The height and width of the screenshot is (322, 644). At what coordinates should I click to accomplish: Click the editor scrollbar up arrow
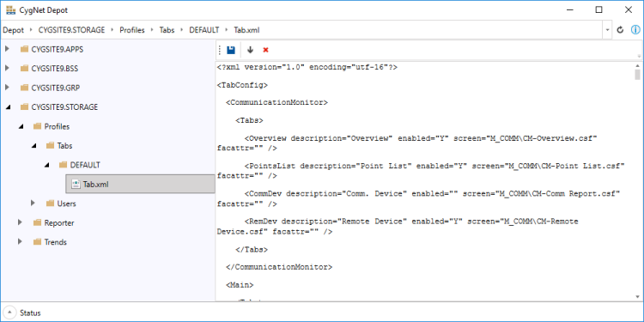tap(637, 66)
